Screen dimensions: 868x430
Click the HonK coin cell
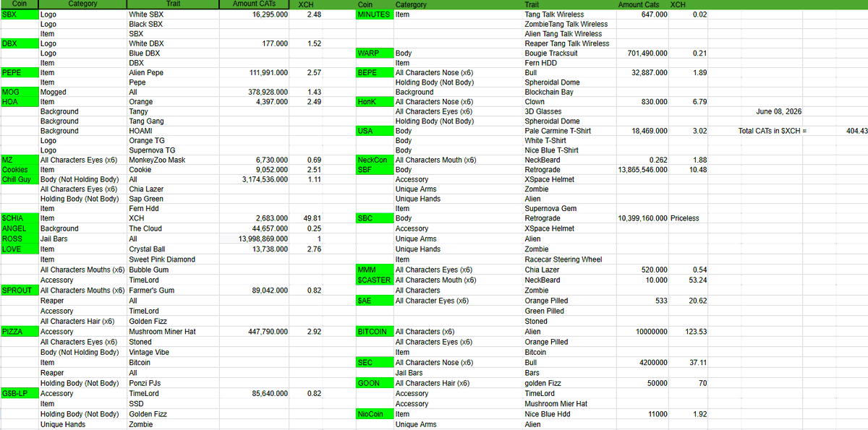click(x=374, y=102)
